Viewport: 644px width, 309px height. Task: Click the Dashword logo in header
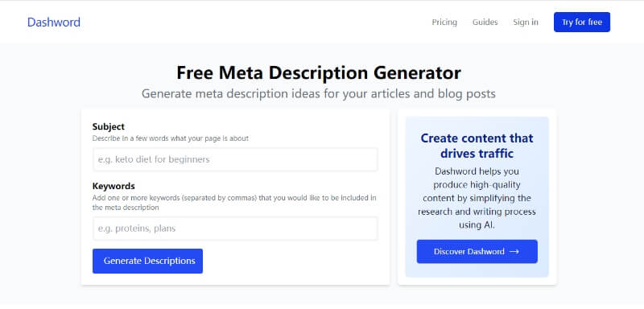[54, 23]
